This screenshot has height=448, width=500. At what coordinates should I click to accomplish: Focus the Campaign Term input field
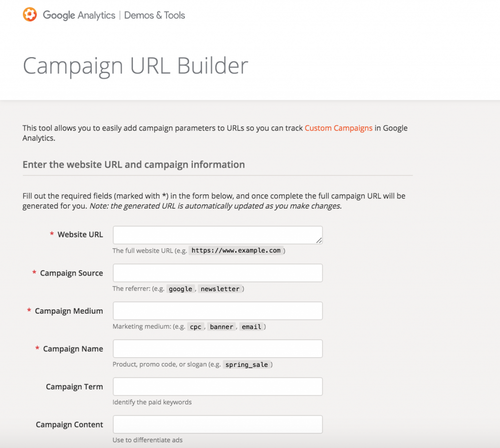(x=217, y=386)
